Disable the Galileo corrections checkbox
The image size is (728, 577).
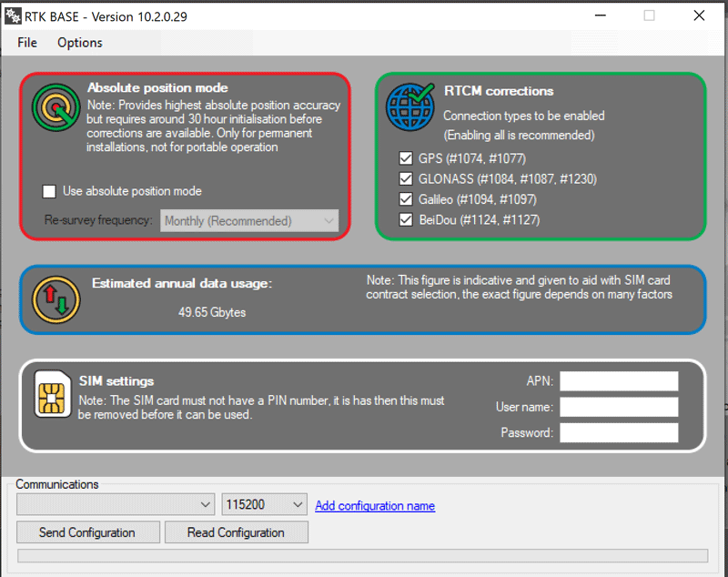tap(406, 199)
